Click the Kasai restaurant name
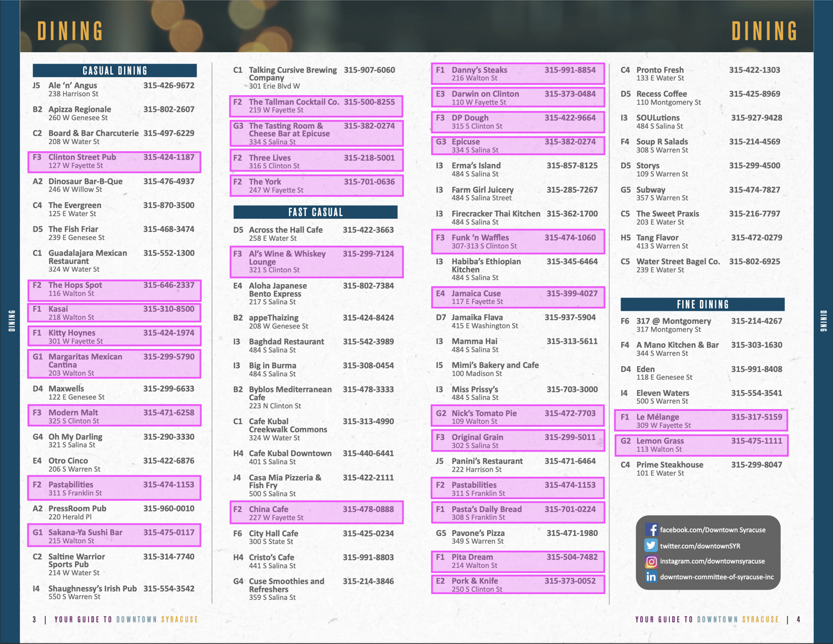This screenshot has width=833, height=644. (x=58, y=309)
